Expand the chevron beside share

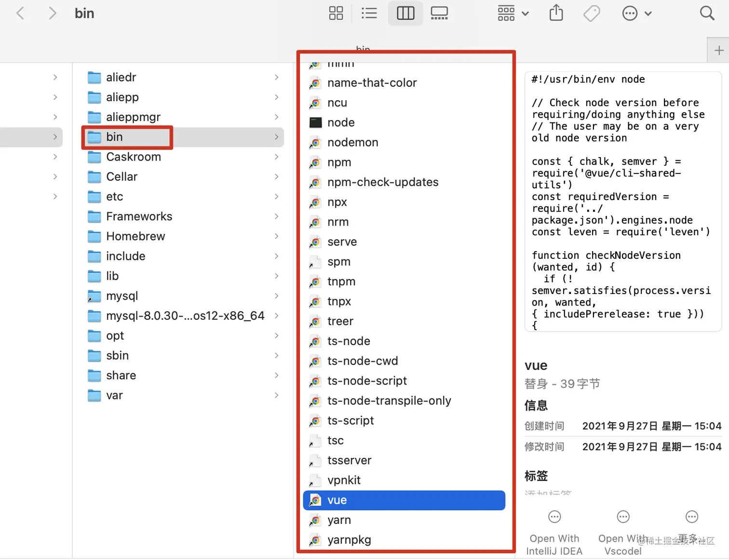pyautogui.click(x=276, y=375)
